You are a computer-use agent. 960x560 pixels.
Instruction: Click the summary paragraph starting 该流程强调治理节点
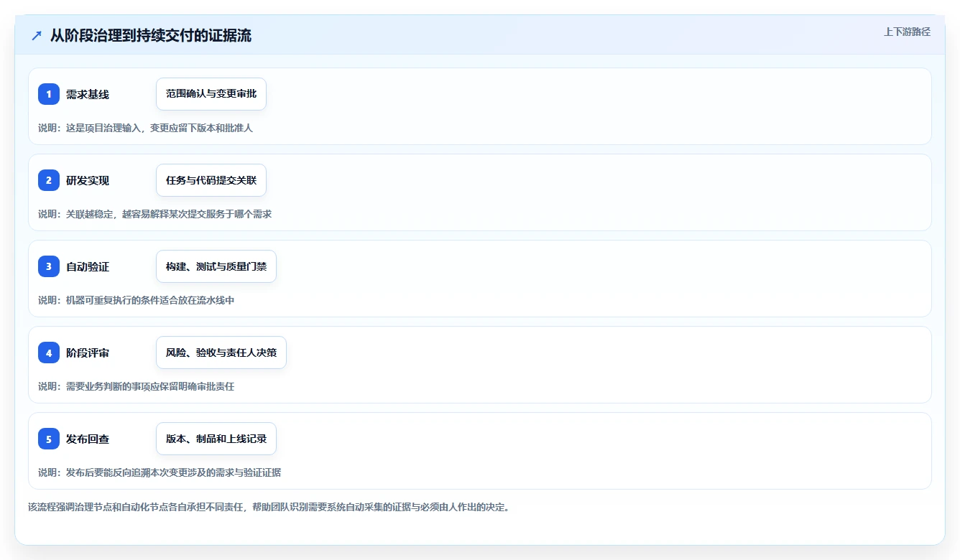coord(269,507)
